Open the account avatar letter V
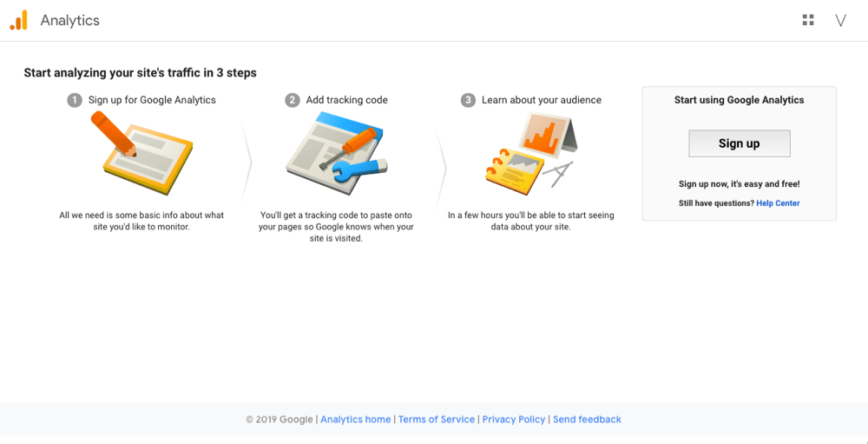Screen dimensions: 868x444 (841, 21)
